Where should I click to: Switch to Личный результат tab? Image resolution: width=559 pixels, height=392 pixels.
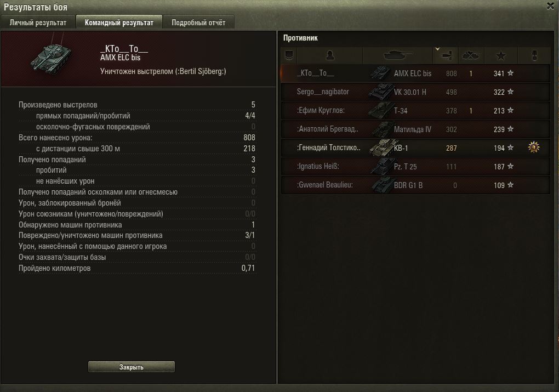pos(38,22)
